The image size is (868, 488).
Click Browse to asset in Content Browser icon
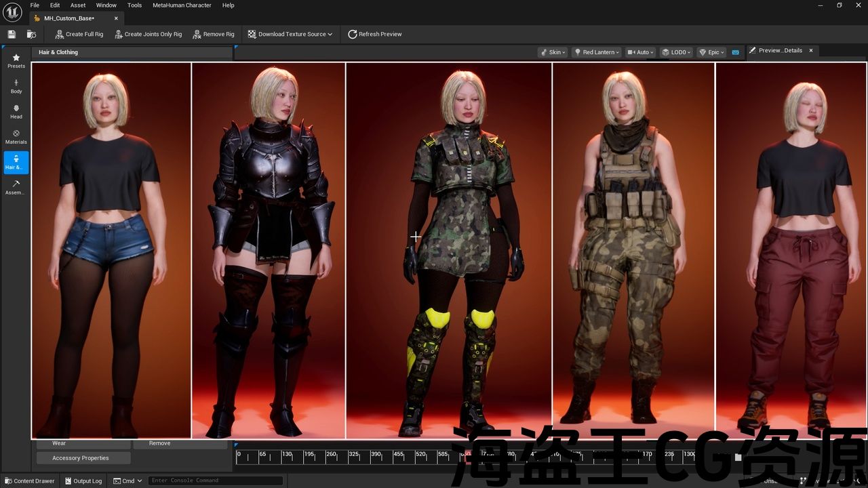coord(31,34)
